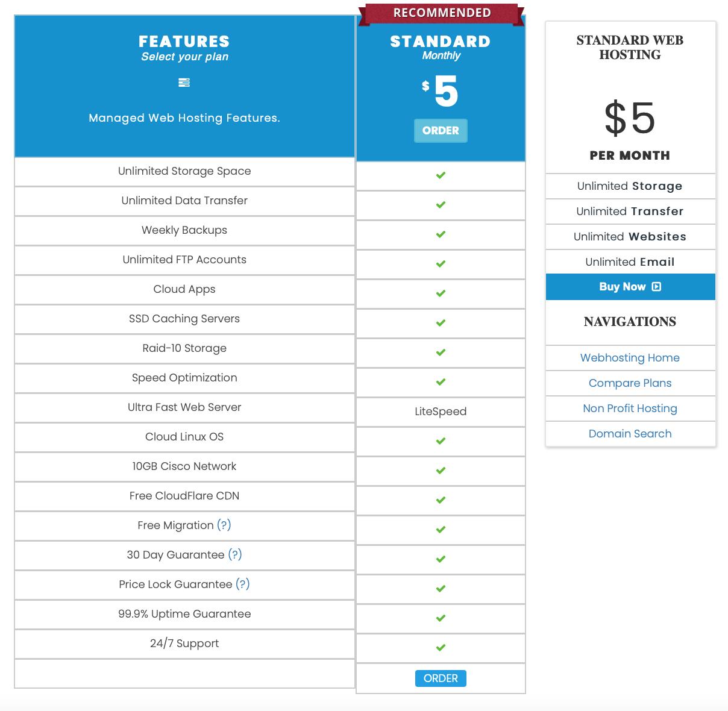
Task: Open the 30 Day Guarantee question mark icon
Action: point(234,555)
